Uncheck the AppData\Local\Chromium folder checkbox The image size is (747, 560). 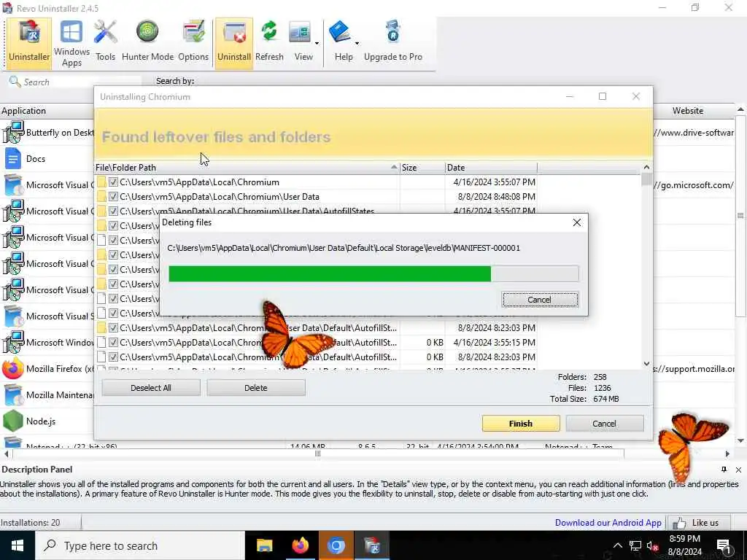tap(113, 182)
